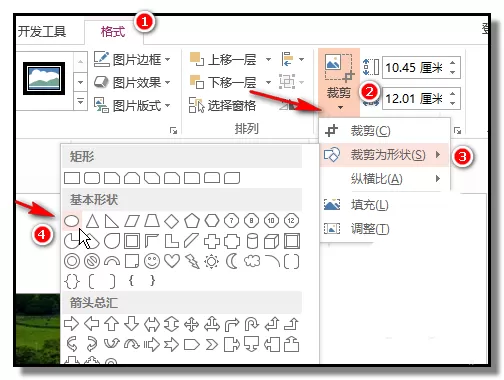Choose 裁剪为形状(S) menu entry
Image resolution: width=504 pixels, height=380 pixels.
384,155
